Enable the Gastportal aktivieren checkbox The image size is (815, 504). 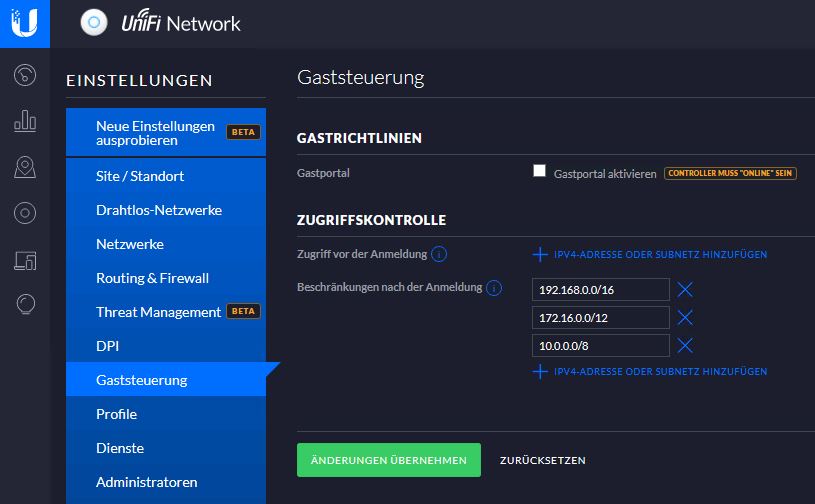[540, 172]
